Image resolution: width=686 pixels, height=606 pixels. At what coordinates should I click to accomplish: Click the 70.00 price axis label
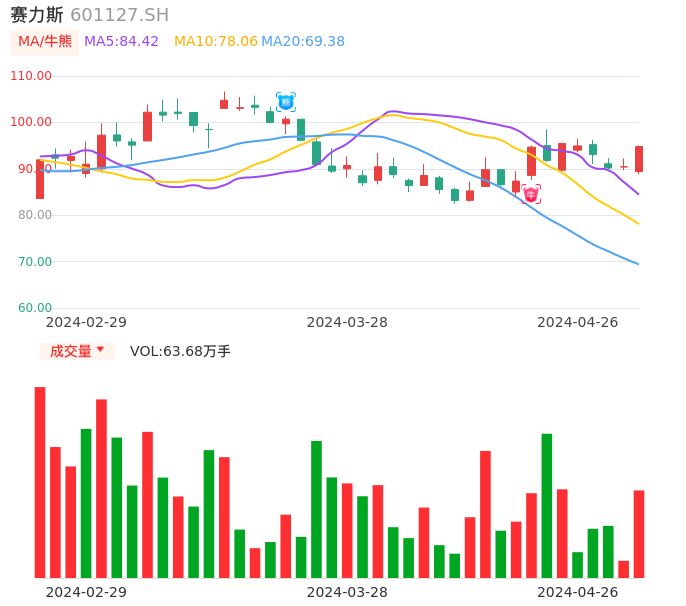click(35, 262)
